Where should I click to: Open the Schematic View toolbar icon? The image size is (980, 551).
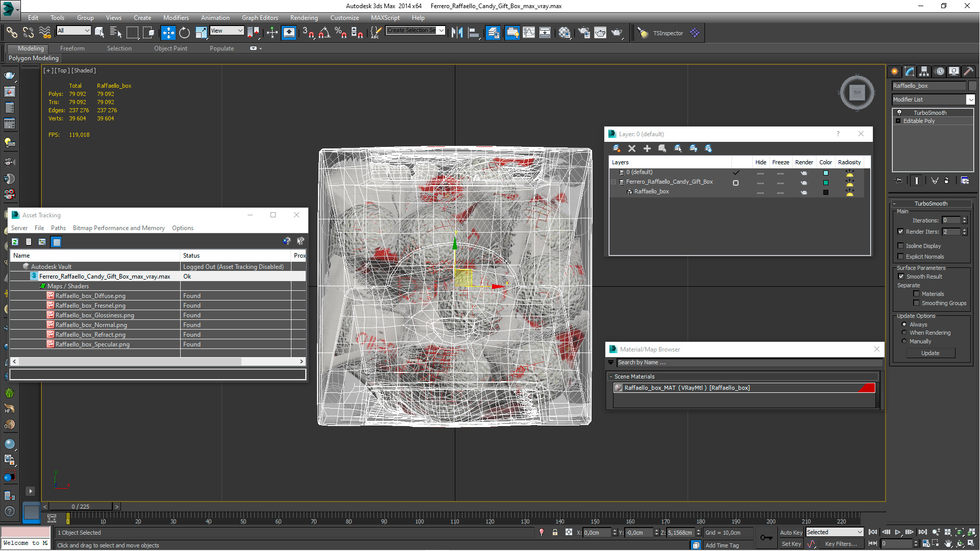(545, 33)
